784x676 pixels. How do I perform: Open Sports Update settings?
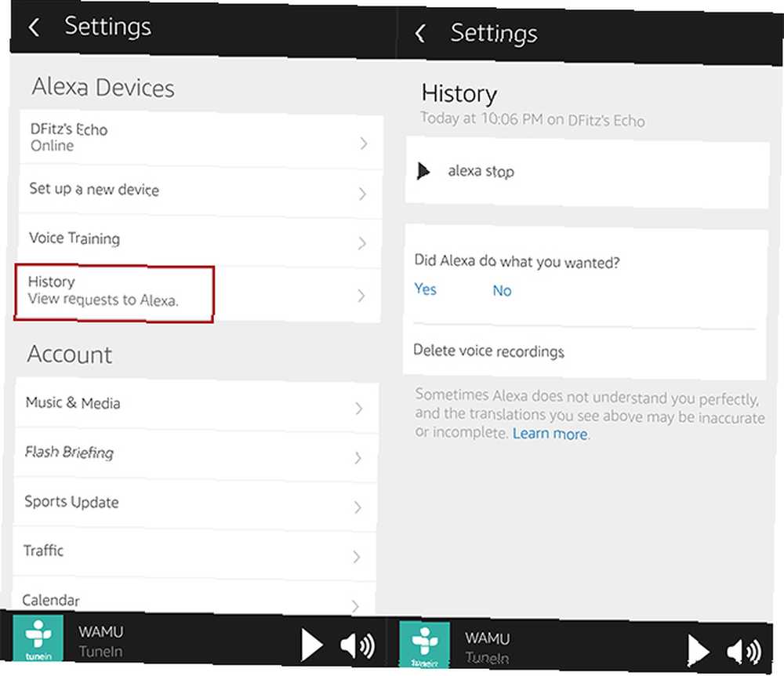195,504
